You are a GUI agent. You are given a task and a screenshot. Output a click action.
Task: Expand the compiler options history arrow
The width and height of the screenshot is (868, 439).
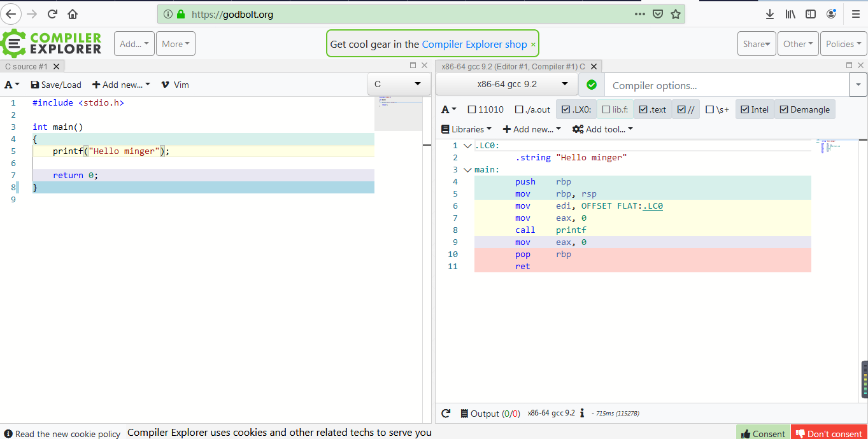click(x=858, y=85)
